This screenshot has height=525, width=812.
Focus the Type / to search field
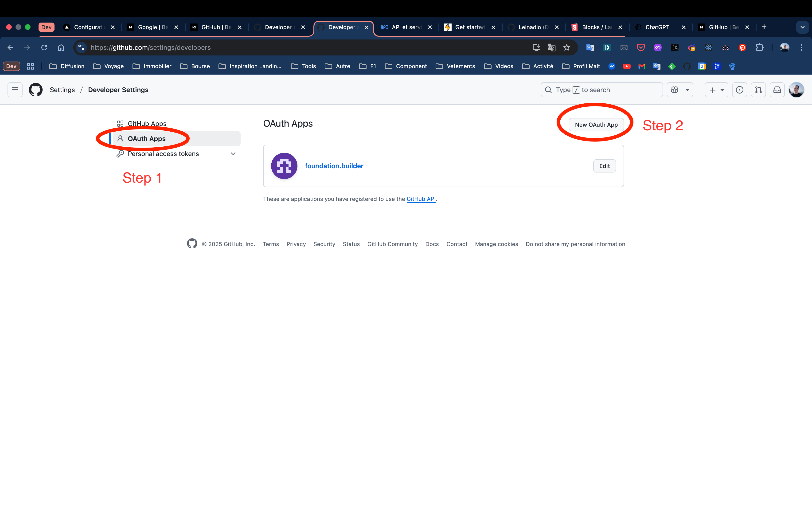click(601, 90)
